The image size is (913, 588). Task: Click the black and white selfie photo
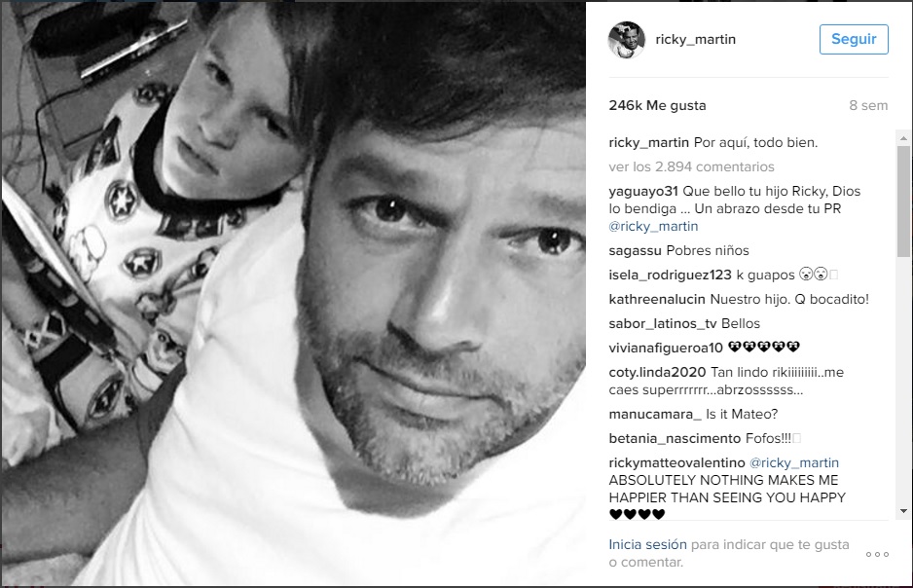[x=294, y=293]
